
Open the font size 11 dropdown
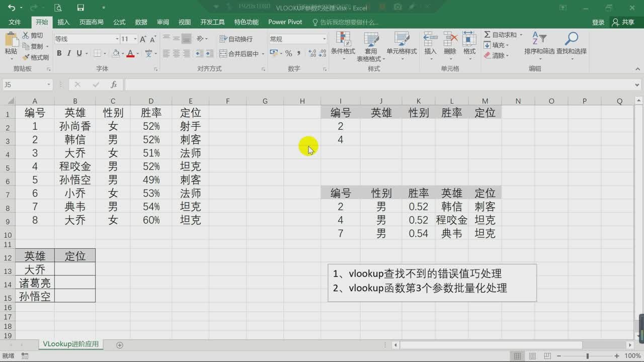pos(135,39)
